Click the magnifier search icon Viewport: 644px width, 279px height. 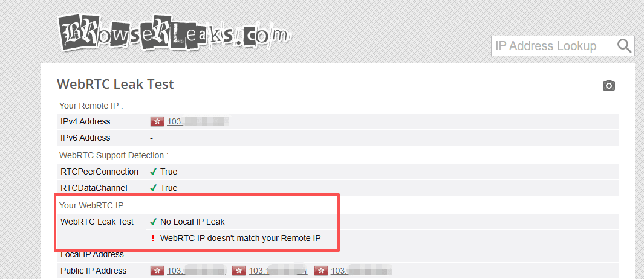point(624,45)
